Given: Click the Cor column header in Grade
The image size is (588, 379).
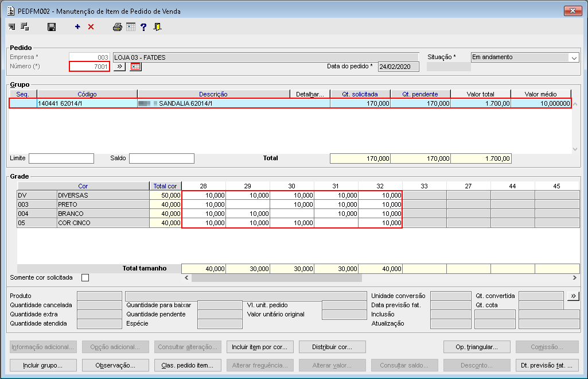Looking at the screenshot, I should tap(83, 186).
